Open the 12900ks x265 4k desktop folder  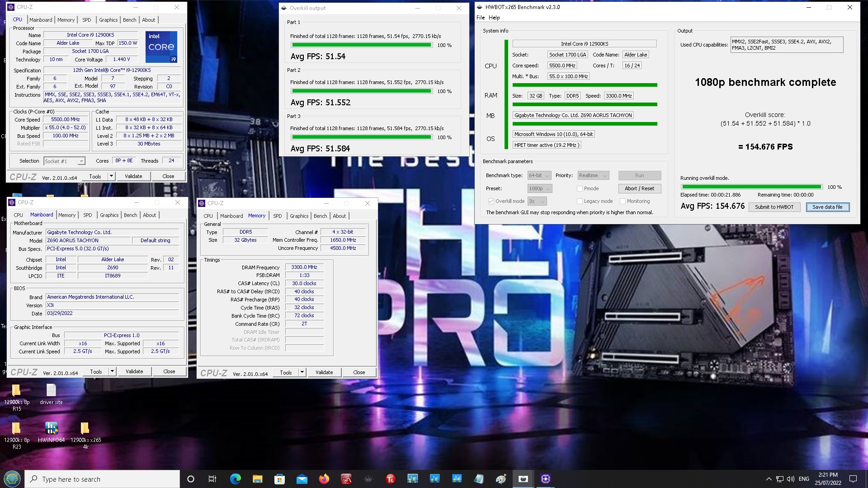[x=85, y=435]
